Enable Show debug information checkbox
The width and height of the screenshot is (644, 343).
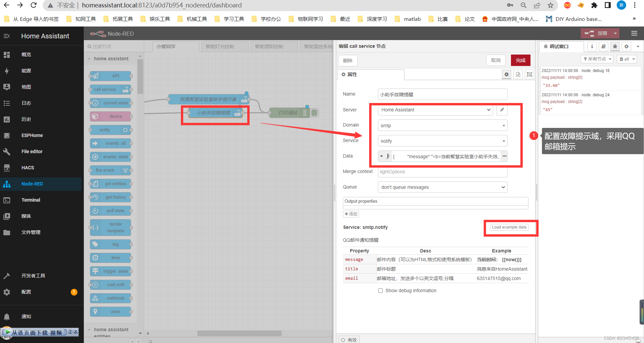(x=380, y=290)
